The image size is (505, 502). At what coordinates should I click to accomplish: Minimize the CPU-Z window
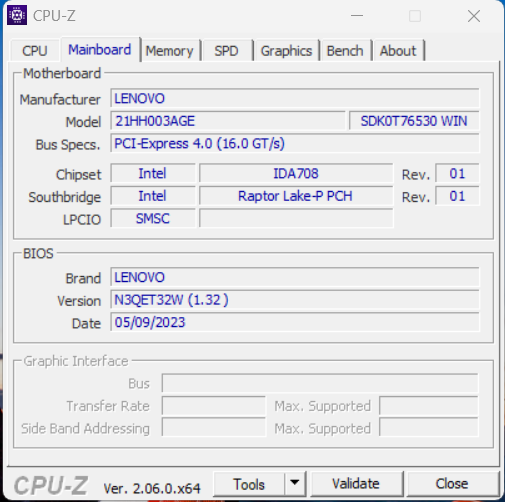(357, 15)
